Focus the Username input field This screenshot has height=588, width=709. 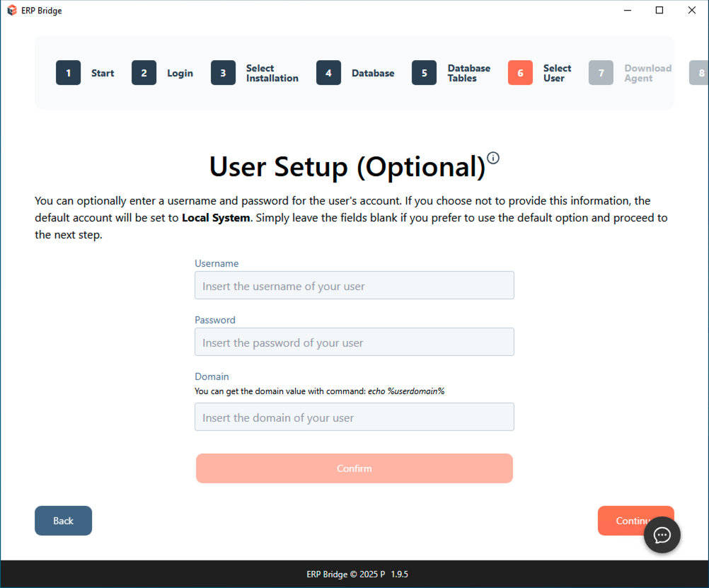coord(354,286)
